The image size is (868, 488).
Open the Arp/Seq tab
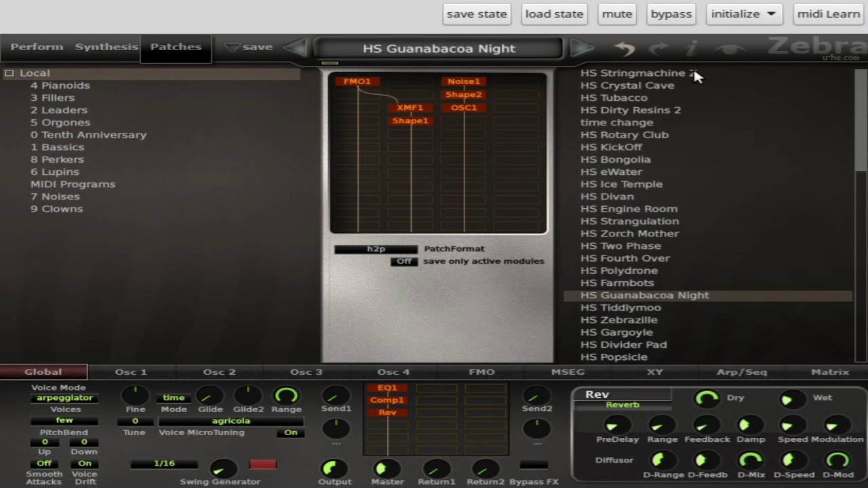742,372
